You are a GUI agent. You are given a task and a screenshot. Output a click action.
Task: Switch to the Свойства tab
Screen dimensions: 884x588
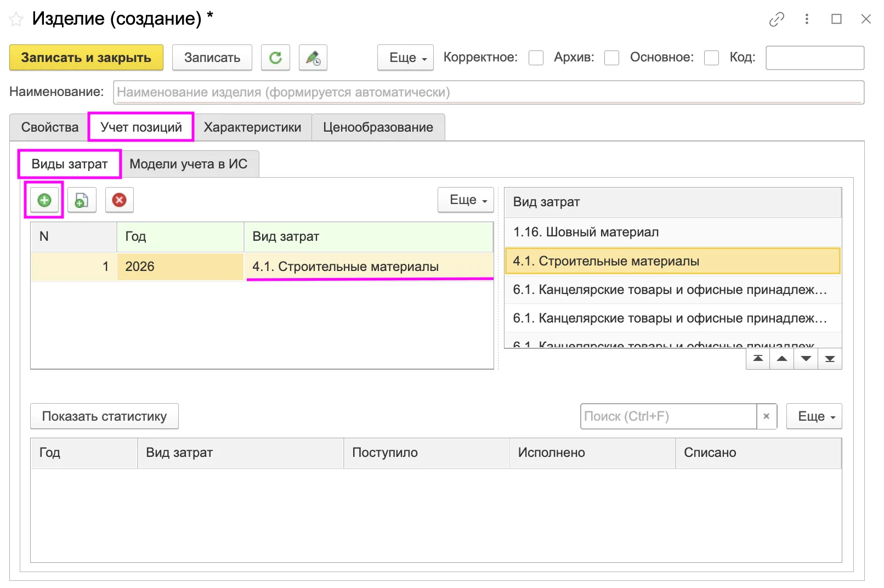tap(50, 127)
